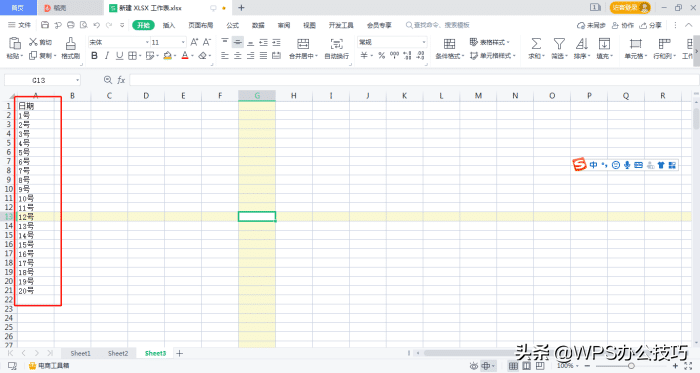The image size is (700, 373).
Task: Click the insert function fx icon
Action: pyautogui.click(x=121, y=80)
